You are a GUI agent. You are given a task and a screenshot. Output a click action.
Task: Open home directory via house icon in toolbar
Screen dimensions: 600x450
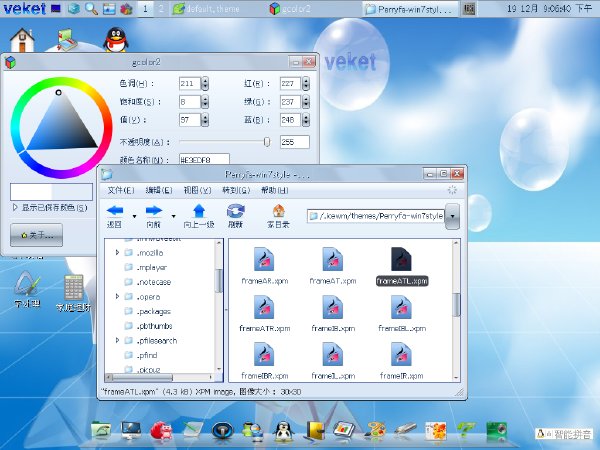pos(278,211)
